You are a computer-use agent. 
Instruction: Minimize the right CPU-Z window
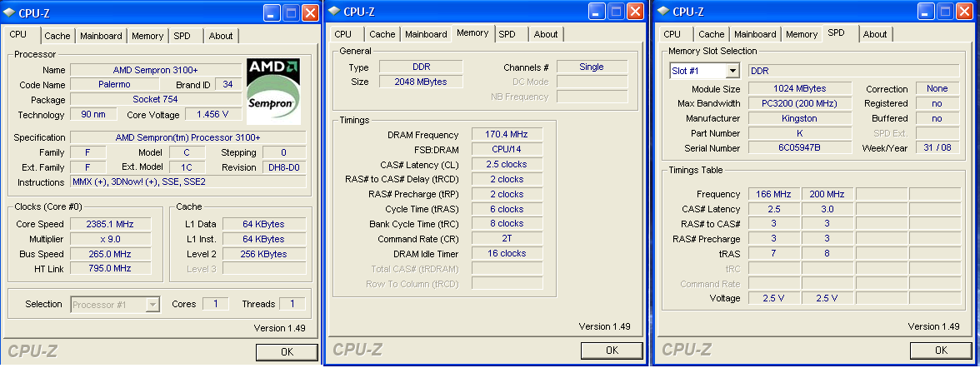(x=925, y=11)
